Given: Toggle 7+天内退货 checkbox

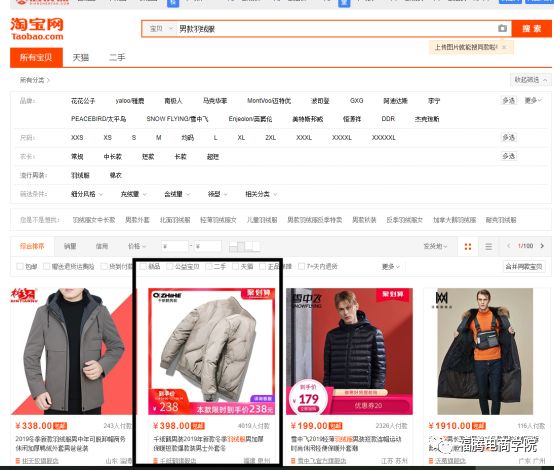Looking at the screenshot, I should [x=301, y=266].
